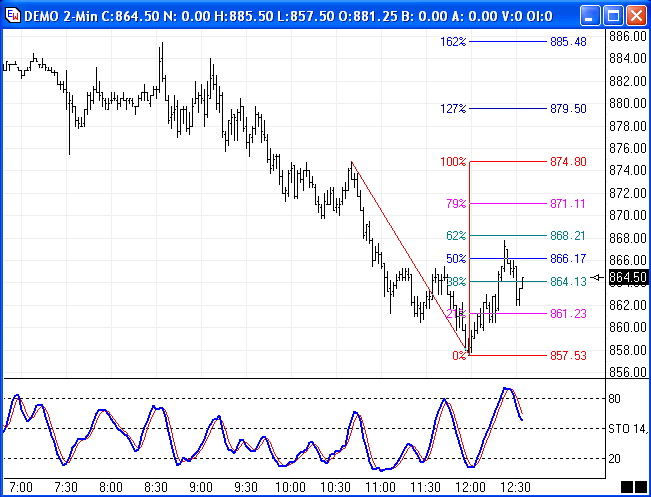Maximize the DEMO 2-Min chart window
Screen dimensions: 651x497
(x=612, y=15)
